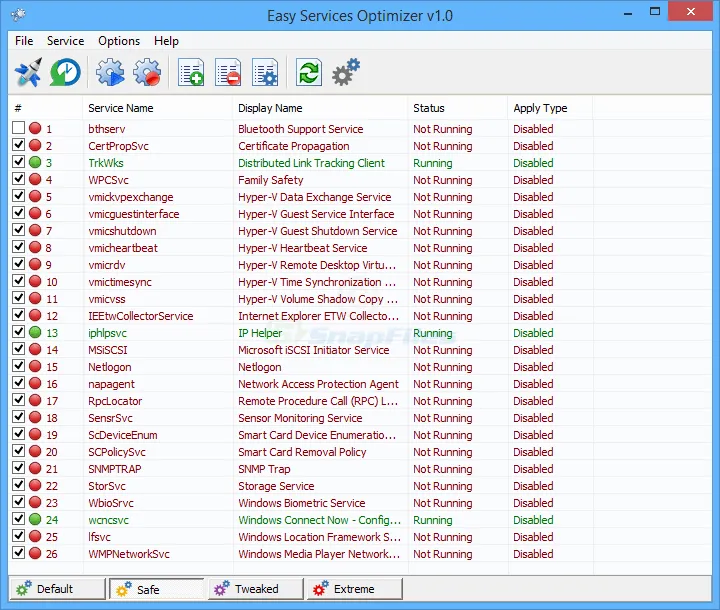Uncheck the WPCSvc row checkbox
This screenshot has height=610, width=720.
click(x=18, y=179)
